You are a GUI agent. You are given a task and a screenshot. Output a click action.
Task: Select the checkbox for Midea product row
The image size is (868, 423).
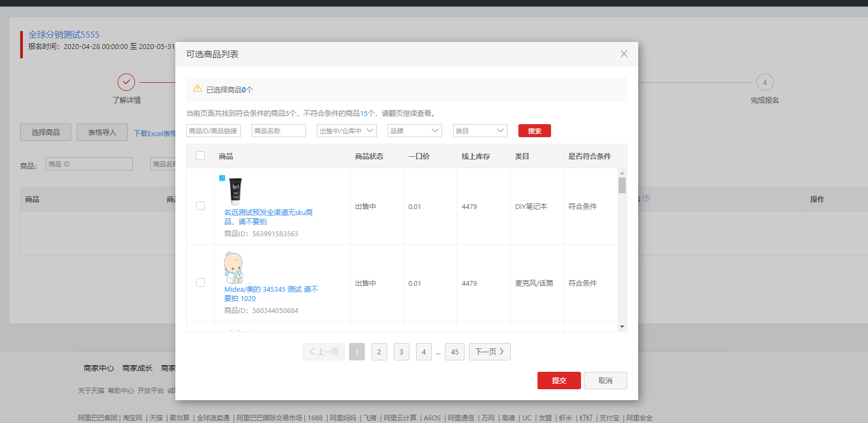(x=200, y=283)
